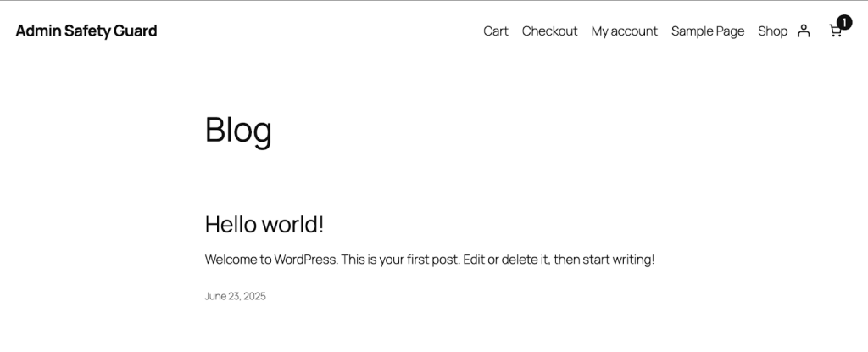Open the Checkout navigation link
The height and width of the screenshot is (352, 868).
(549, 31)
